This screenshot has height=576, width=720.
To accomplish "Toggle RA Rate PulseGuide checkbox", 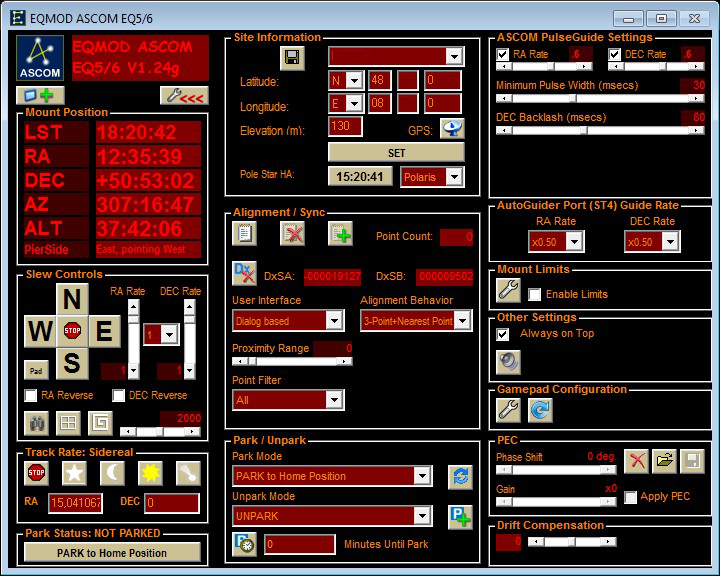I will point(503,55).
